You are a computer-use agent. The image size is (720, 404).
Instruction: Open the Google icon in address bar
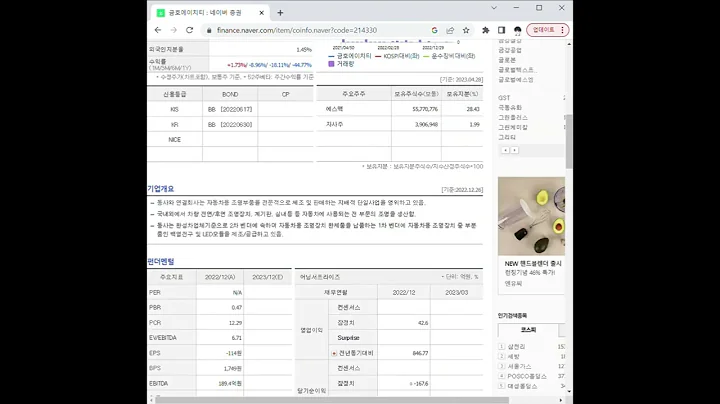[x=434, y=30]
